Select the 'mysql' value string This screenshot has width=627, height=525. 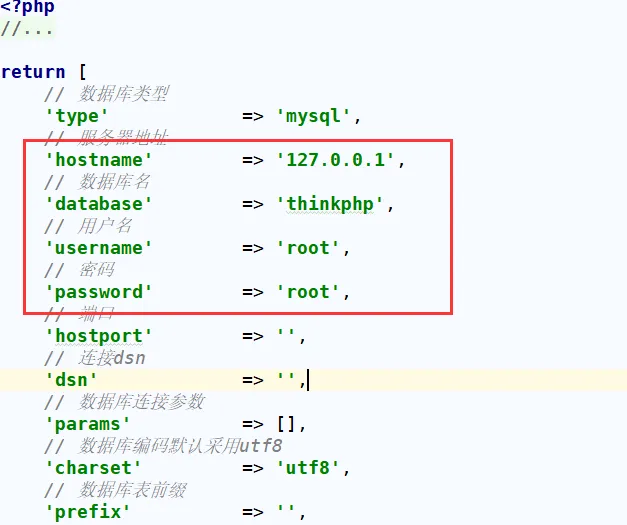point(314,116)
